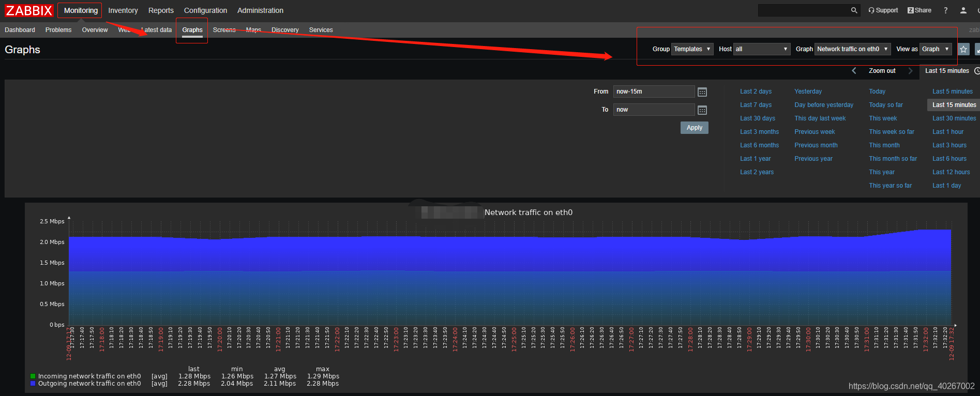
Task: Select This week range
Action: [883, 118]
